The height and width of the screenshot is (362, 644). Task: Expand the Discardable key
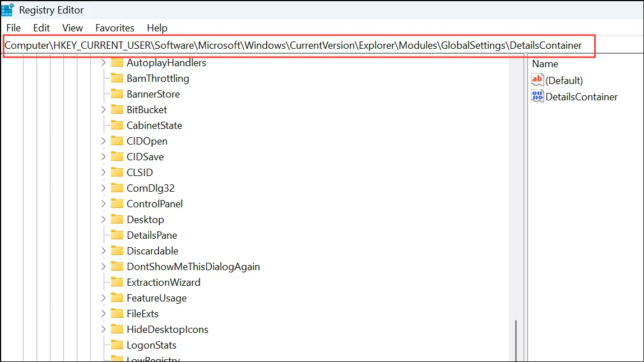click(104, 251)
